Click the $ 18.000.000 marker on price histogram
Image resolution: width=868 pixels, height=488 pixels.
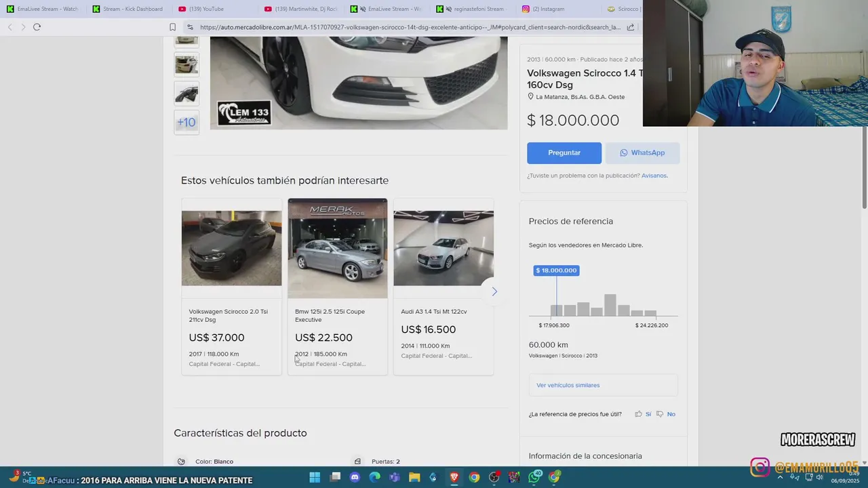[556, 270]
